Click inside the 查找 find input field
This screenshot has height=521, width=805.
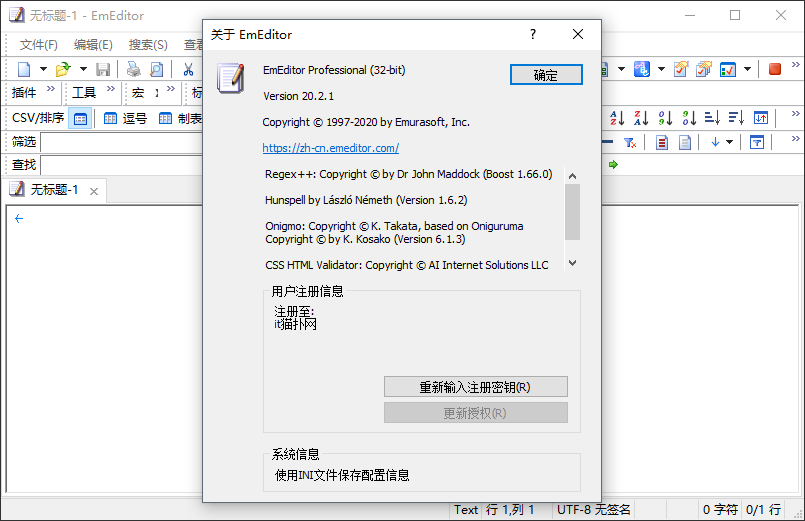point(122,165)
